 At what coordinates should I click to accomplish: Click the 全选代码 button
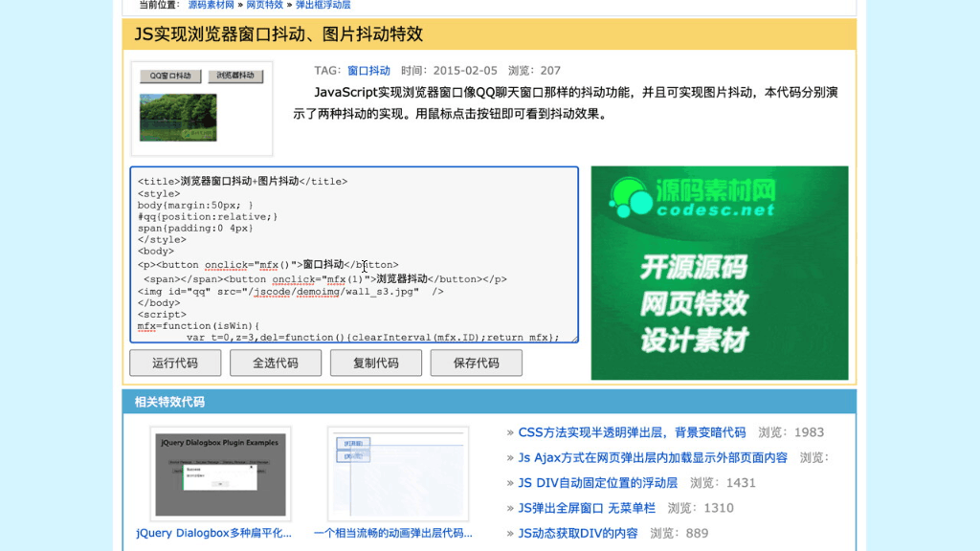pos(276,363)
